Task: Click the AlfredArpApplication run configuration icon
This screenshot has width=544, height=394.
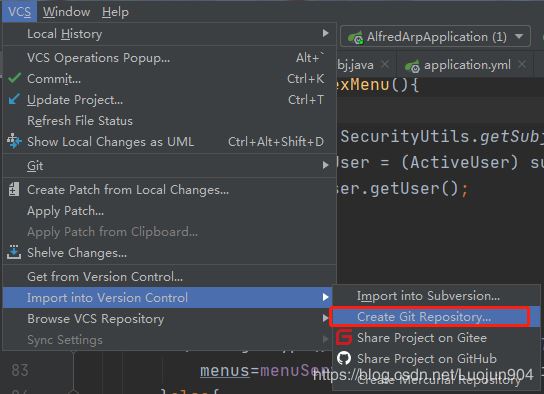Action: [356, 37]
